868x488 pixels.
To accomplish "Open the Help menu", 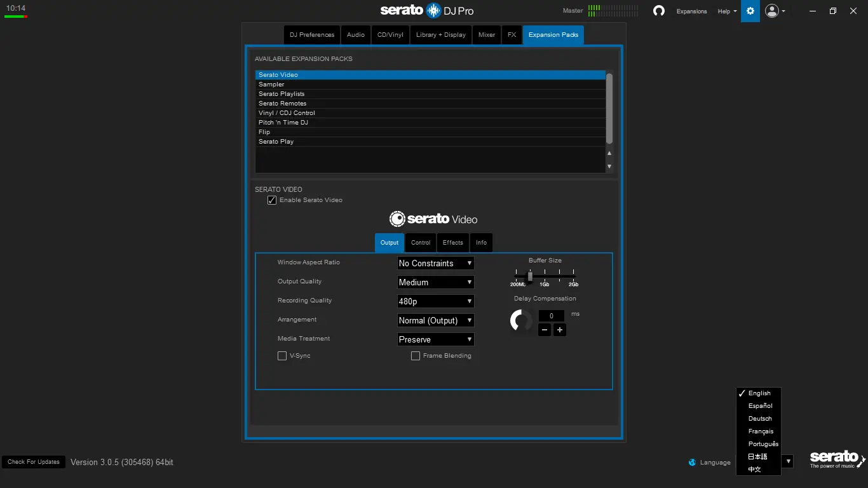I will 727,11.
